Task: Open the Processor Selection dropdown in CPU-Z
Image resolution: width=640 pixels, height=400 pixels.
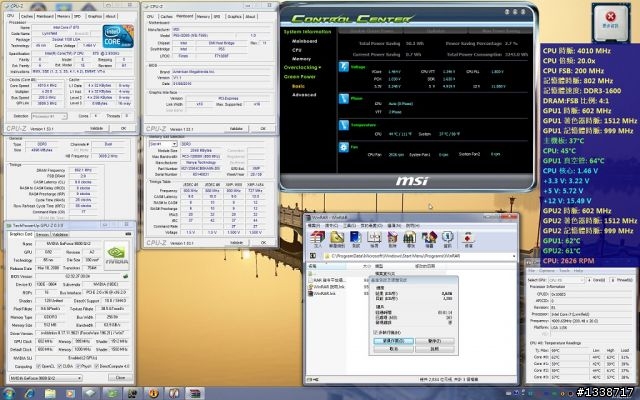Action: coord(49,116)
